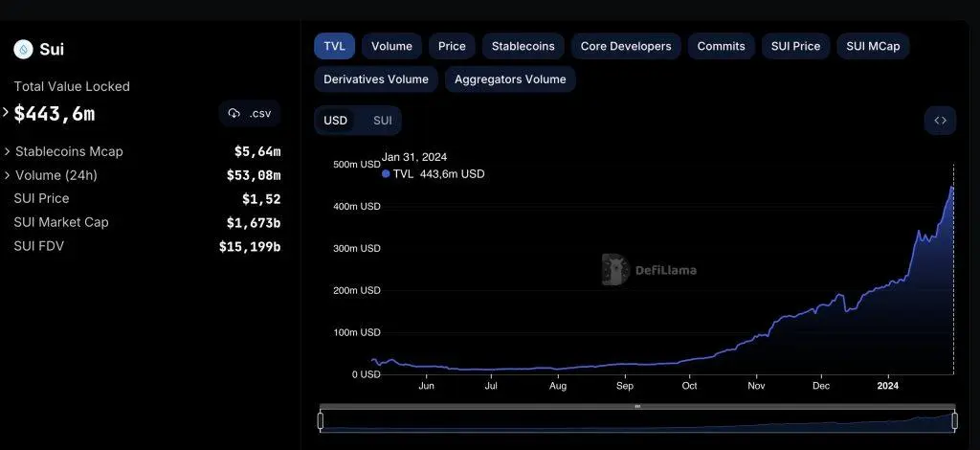Switch chart denomination to SUI
This screenshot has height=450, width=980.
click(383, 121)
